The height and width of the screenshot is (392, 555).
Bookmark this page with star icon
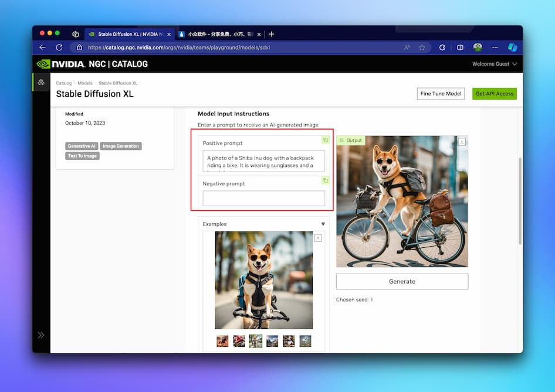[422, 47]
